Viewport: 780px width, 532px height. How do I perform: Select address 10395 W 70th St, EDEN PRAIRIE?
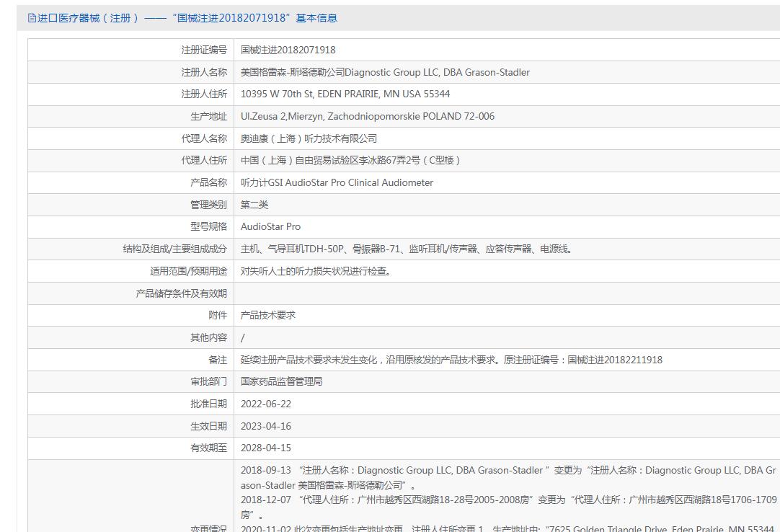pos(345,94)
